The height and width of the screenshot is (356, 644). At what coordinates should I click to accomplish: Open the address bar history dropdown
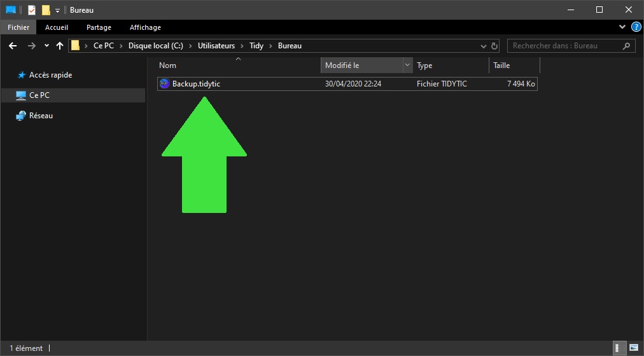click(x=484, y=46)
